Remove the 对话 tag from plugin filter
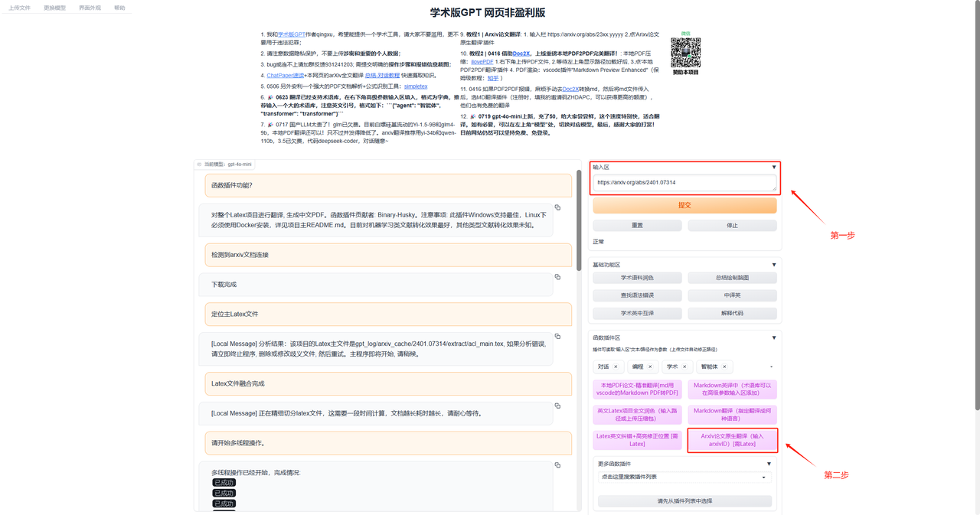This screenshot has width=980, height=515. click(x=616, y=367)
